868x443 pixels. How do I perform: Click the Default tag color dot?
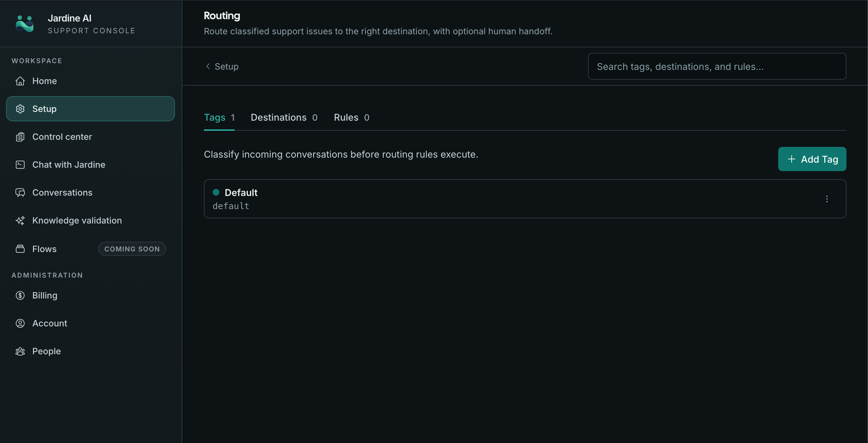point(216,192)
